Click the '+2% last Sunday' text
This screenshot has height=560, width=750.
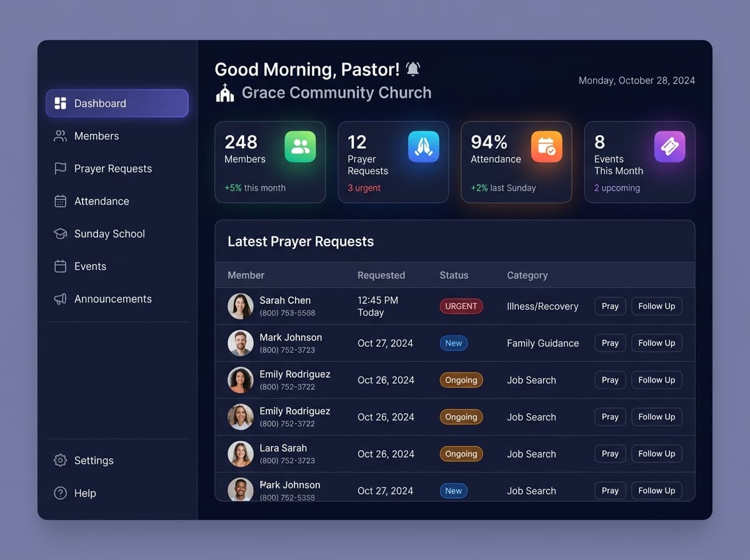coord(503,188)
